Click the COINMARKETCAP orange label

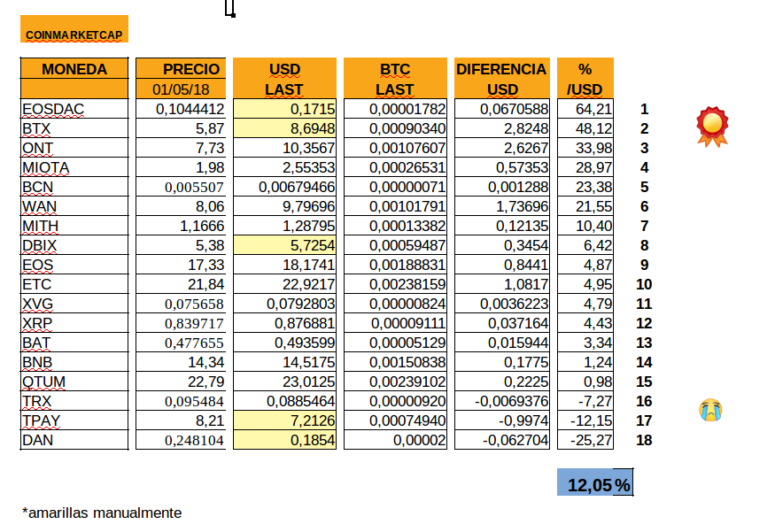74,35
